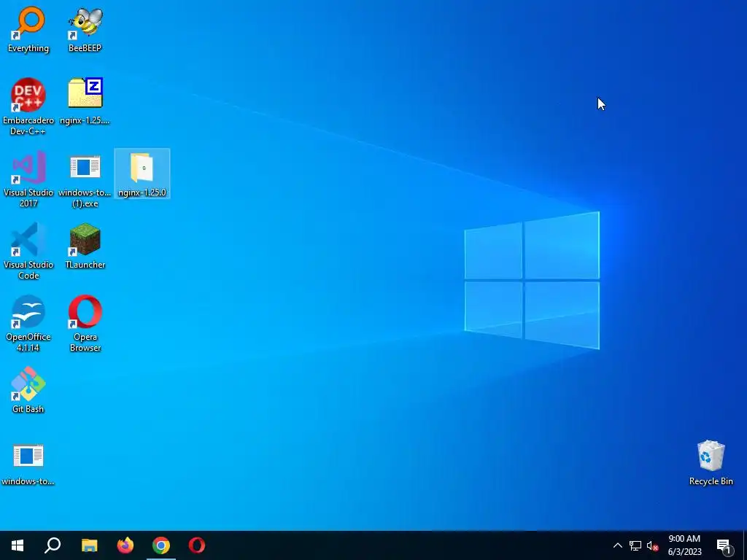Show hidden system tray icons

[x=617, y=545]
